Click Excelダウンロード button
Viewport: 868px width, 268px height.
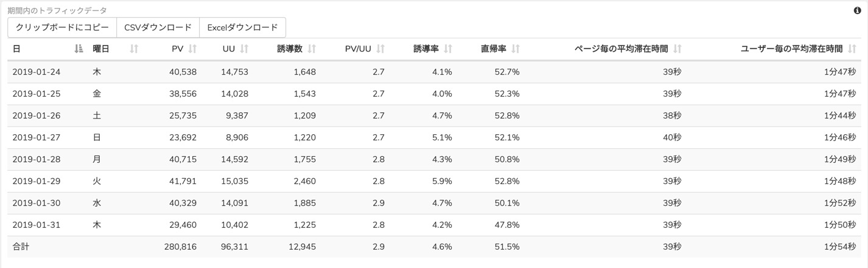click(x=243, y=27)
